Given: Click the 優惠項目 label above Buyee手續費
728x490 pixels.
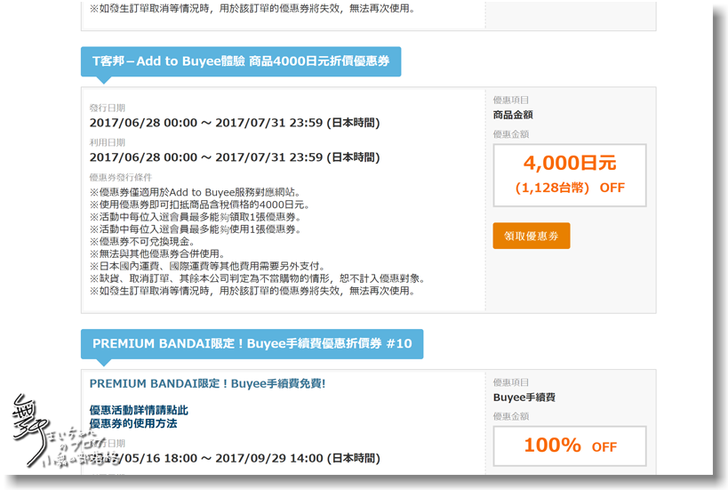Looking at the screenshot, I should [511, 382].
